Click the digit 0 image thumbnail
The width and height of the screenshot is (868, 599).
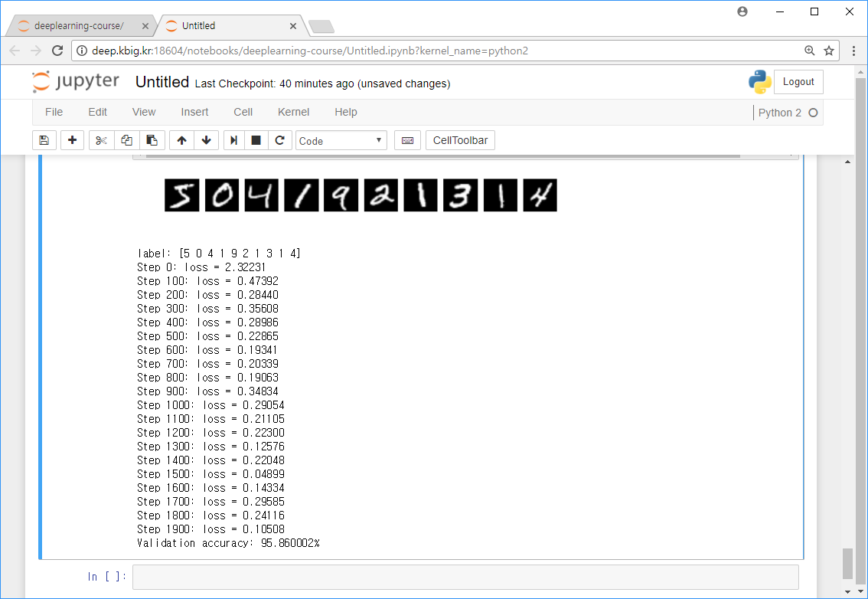coord(222,195)
